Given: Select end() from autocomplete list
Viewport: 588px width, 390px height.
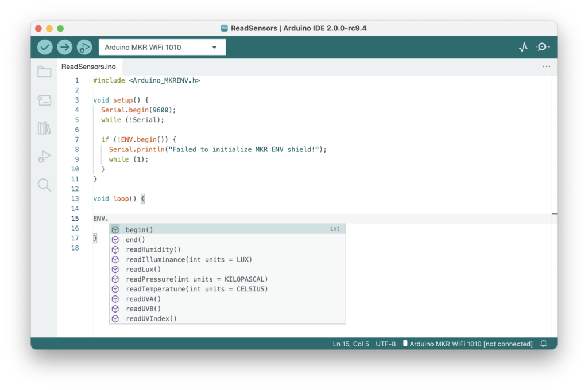Looking at the screenshot, I should click(227, 240).
